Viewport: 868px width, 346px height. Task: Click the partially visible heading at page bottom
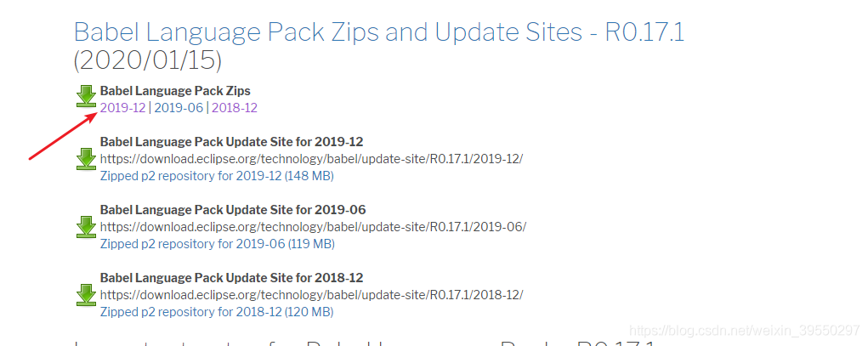pos(366,342)
